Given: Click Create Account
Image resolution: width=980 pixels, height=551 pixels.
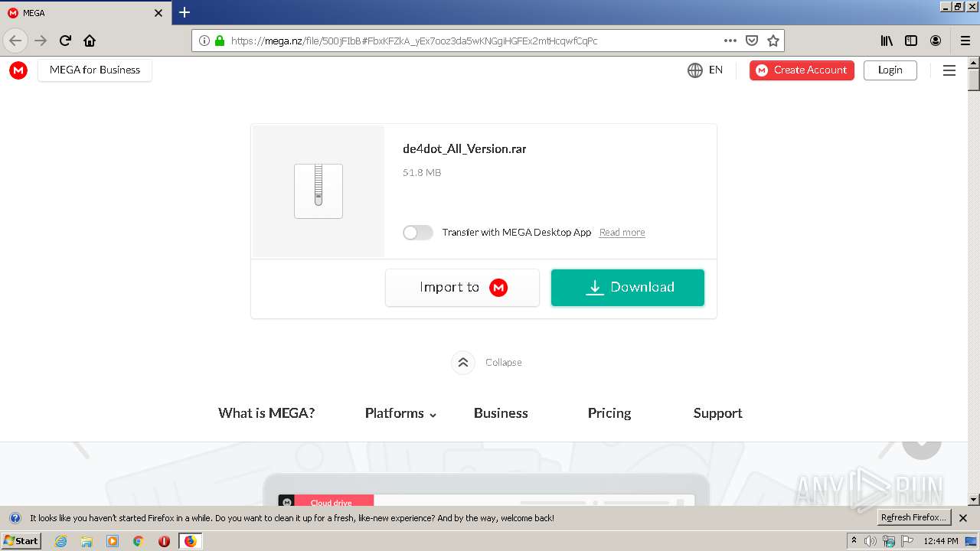Looking at the screenshot, I should point(802,70).
